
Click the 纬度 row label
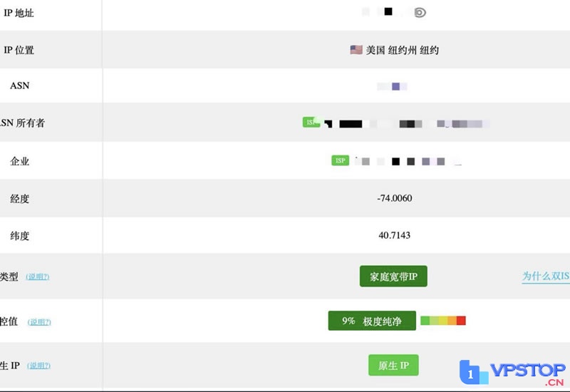coord(20,236)
